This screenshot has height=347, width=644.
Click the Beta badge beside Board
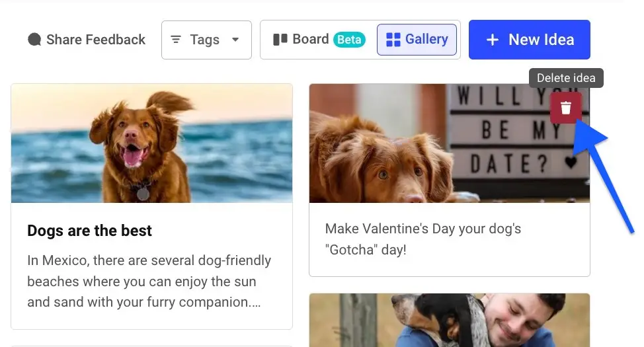(x=349, y=40)
